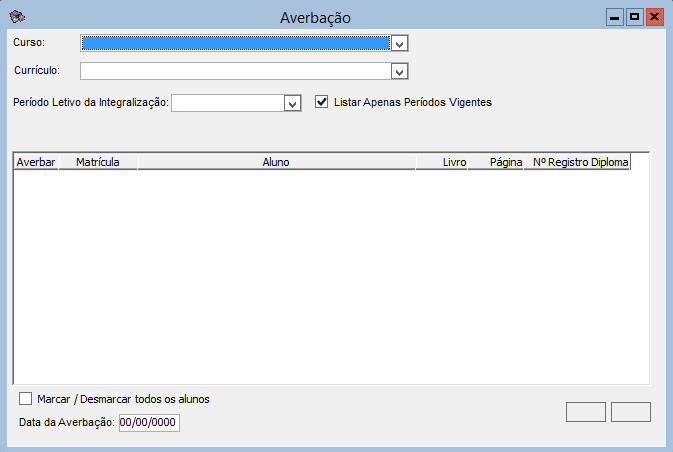Viewport: 673px width, 452px height.
Task: Toggle Marcar / Desmarcar todos os alunos
Action: (x=26, y=399)
